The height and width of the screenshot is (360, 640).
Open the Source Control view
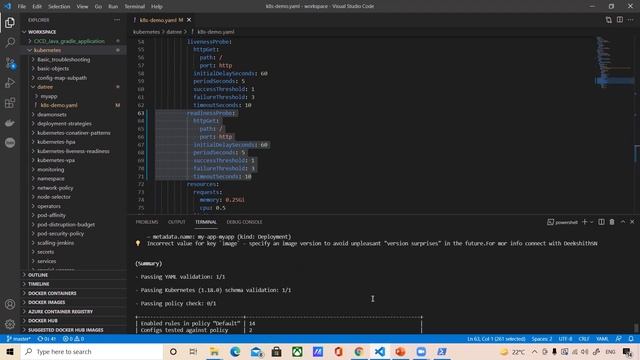(10, 63)
